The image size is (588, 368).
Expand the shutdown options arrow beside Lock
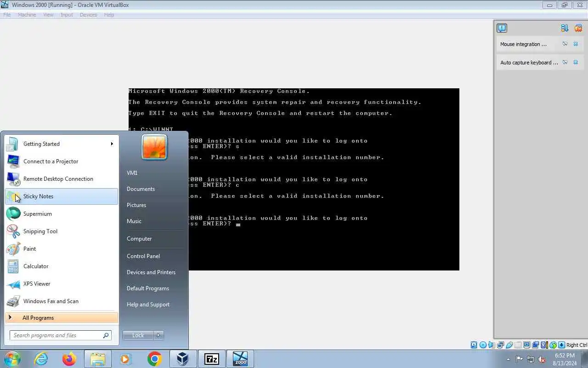pos(158,335)
